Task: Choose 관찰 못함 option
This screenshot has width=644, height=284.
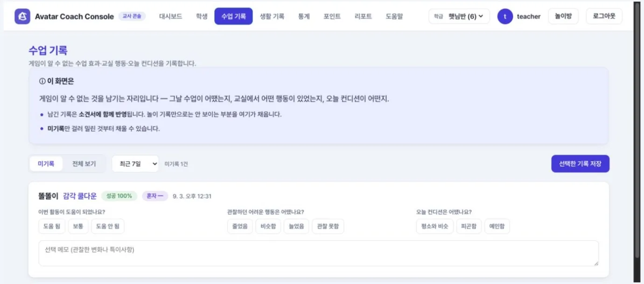Action: pos(328,226)
